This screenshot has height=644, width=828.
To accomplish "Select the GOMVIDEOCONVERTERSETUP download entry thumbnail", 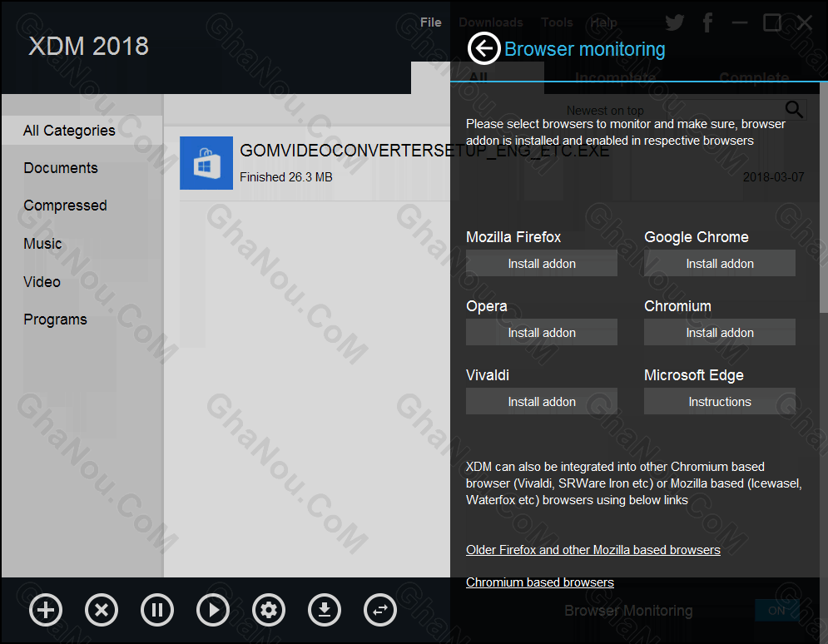I will pyautogui.click(x=206, y=163).
